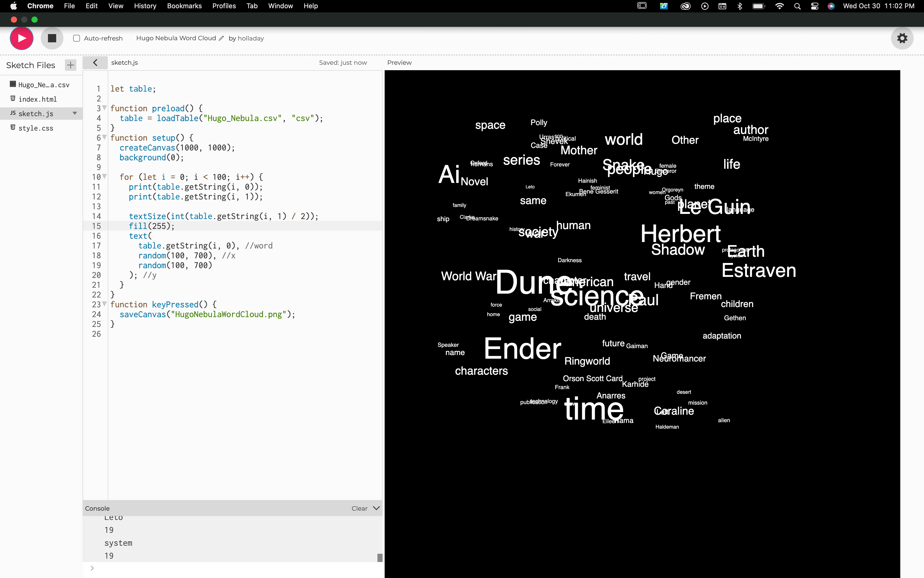Image resolution: width=924 pixels, height=578 pixels.
Task: Click the word Ender in the preview
Action: point(522,348)
